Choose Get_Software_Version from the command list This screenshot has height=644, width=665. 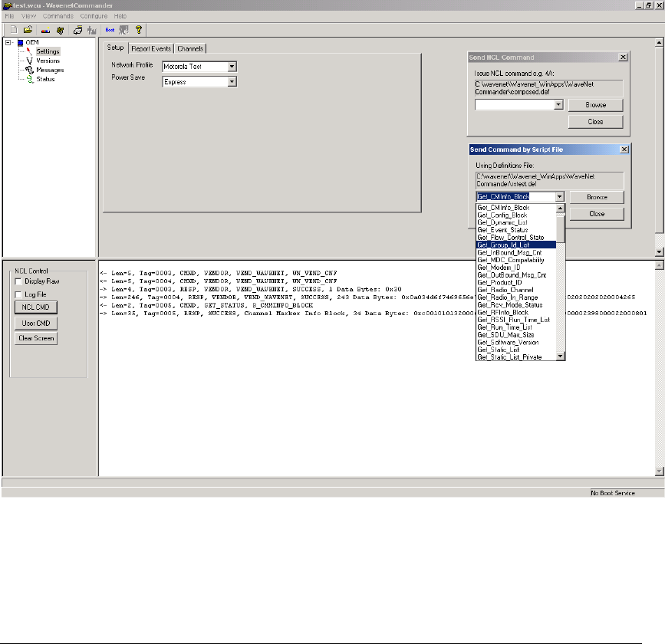(x=509, y=342)
